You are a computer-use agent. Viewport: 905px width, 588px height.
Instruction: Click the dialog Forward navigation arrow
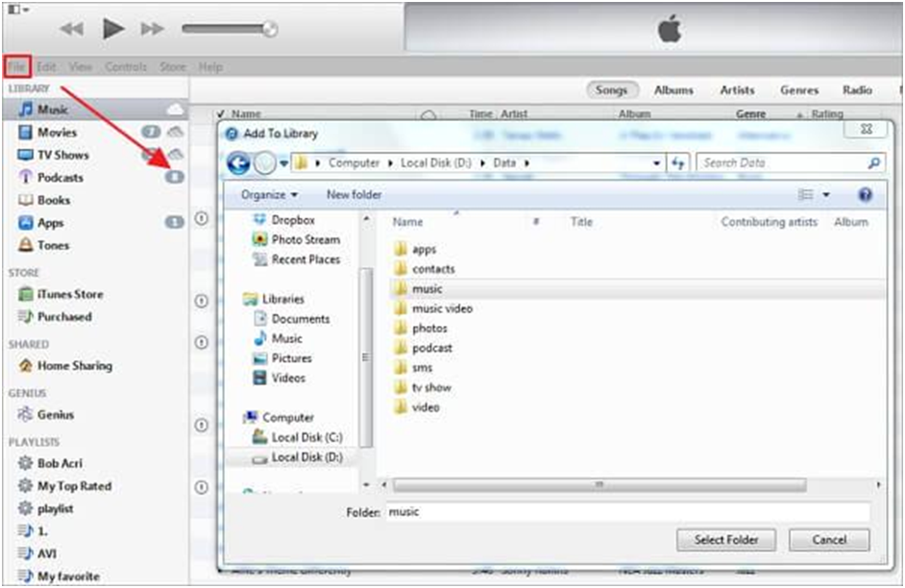[x=265, y=163]
